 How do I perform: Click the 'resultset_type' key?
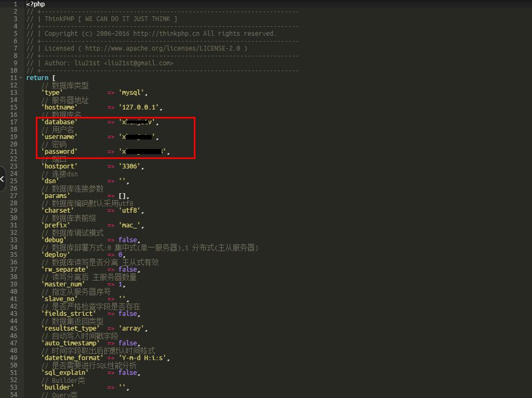coord(71,329)
